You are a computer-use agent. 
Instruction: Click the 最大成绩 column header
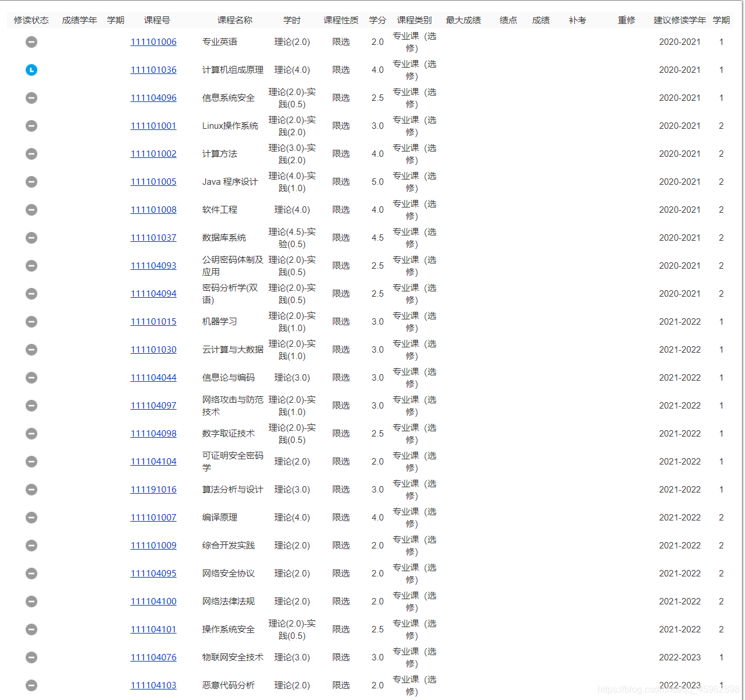(x=463, y=20)
